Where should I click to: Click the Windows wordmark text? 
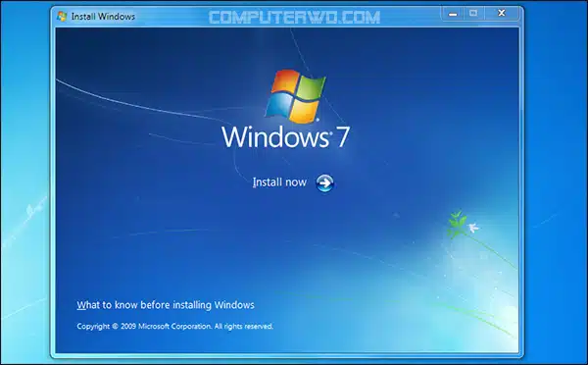(275, 136)
